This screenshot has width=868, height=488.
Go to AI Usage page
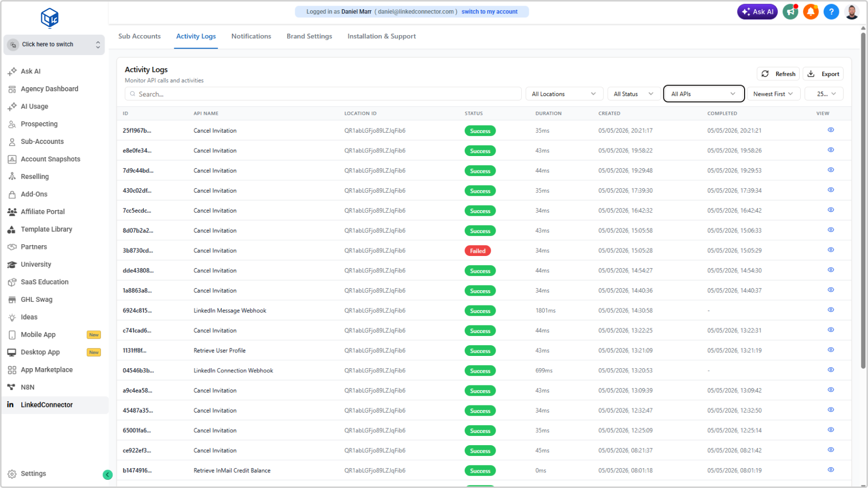(x=34, y=107)
